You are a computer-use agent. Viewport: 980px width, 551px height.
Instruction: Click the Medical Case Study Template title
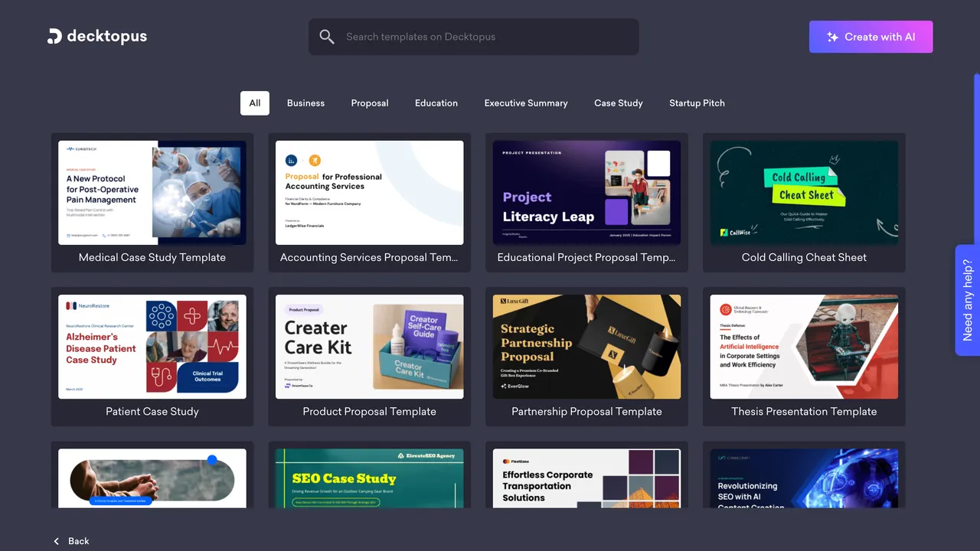[152, 258]
